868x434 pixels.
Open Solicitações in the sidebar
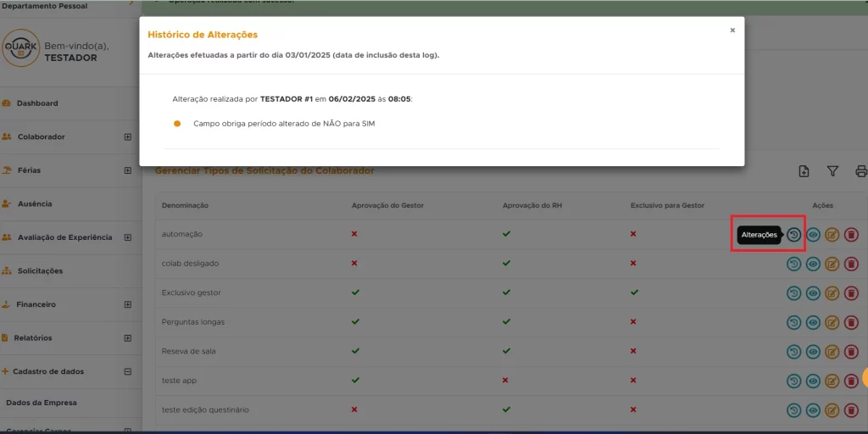coord(40,271)
